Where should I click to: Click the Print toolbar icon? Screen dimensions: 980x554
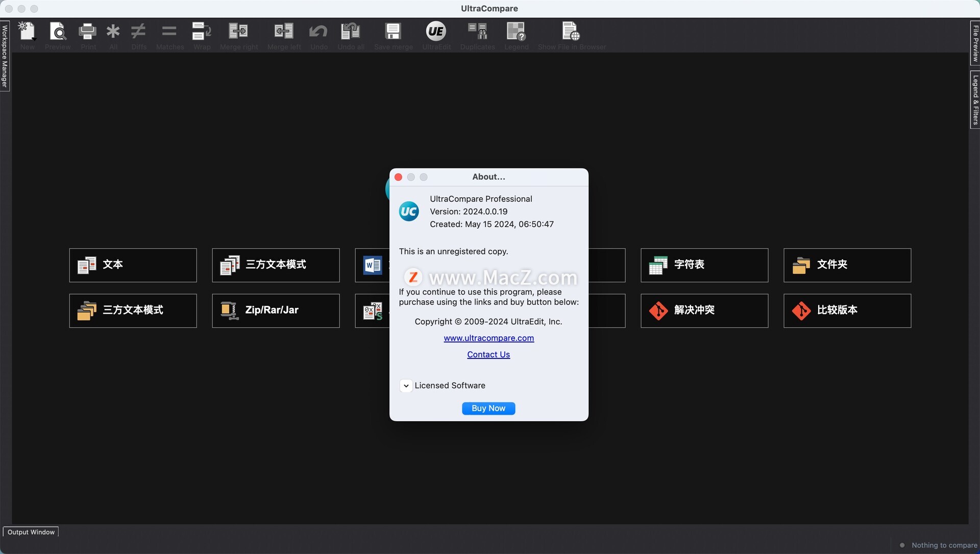coord(88,32)
